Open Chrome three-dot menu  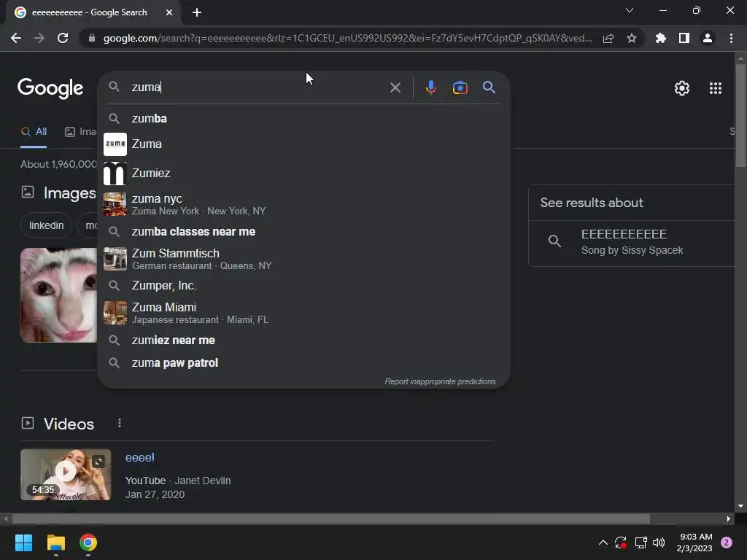coord(731,38)
